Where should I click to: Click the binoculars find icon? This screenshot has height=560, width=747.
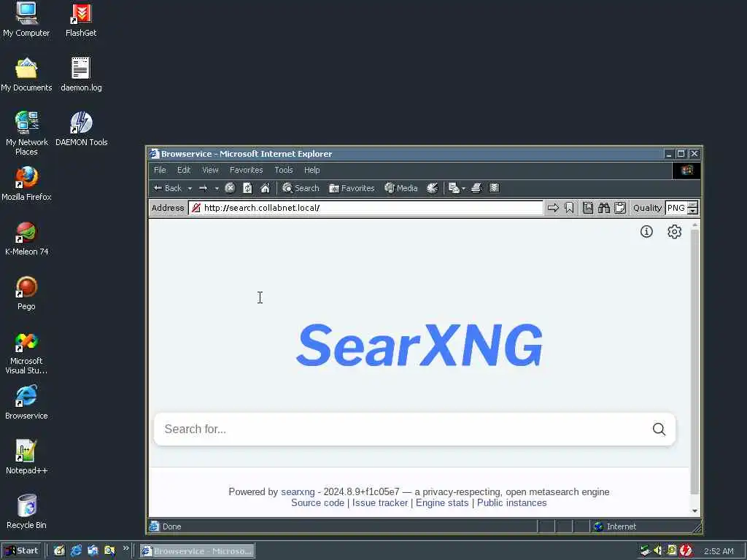click(604, 208)
